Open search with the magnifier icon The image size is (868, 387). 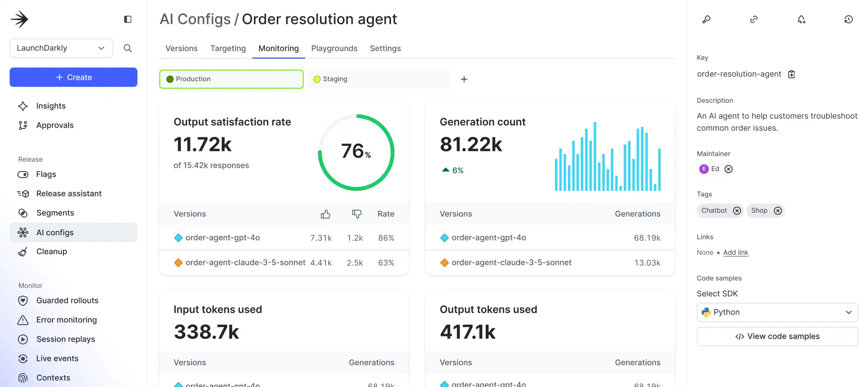coord(128,48)
